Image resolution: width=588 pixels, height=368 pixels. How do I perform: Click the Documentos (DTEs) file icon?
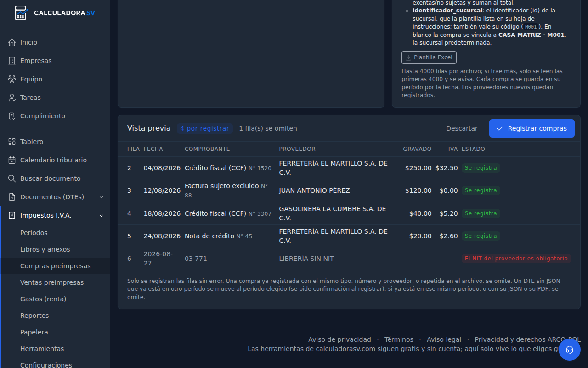click(x=12, y=197)
